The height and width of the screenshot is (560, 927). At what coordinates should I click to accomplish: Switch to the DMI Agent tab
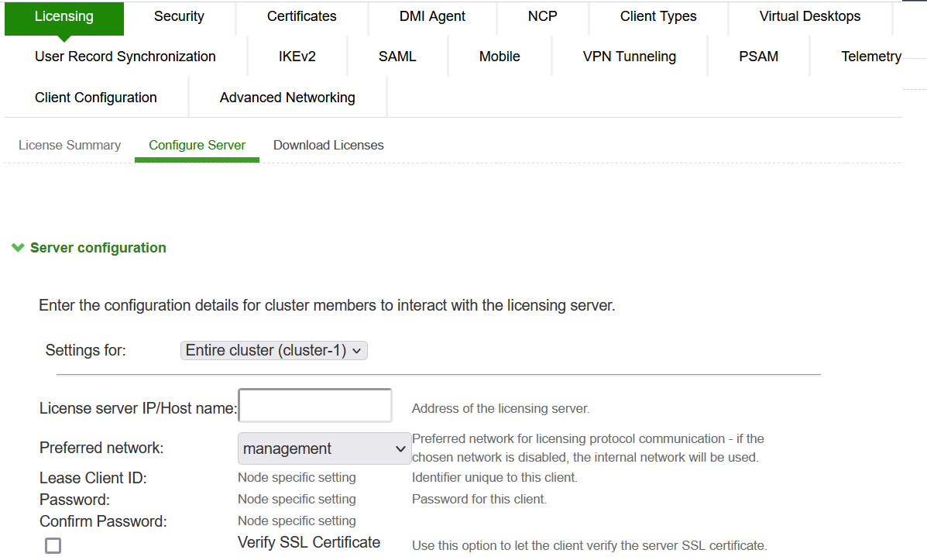(x=432, y=16)
